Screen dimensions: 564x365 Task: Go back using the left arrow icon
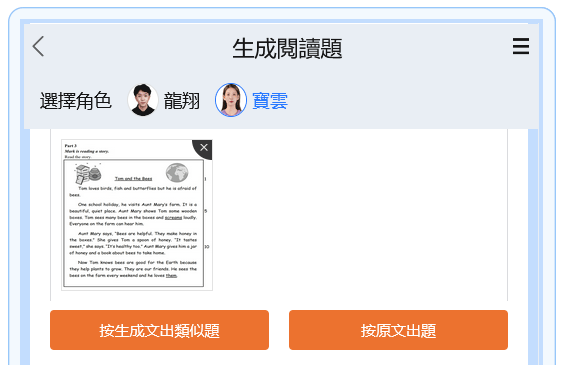[x=38, y=46]
